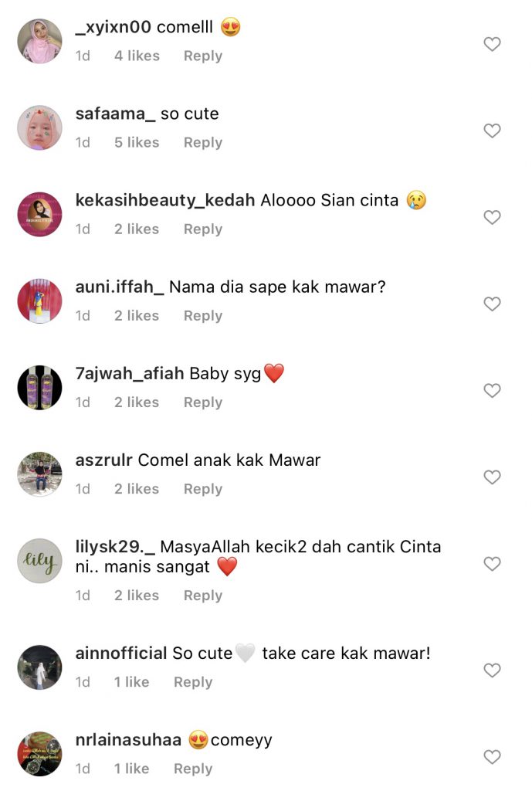
Task: View the 5 likes on safaama_'s comment
Action: click(137, 143)
